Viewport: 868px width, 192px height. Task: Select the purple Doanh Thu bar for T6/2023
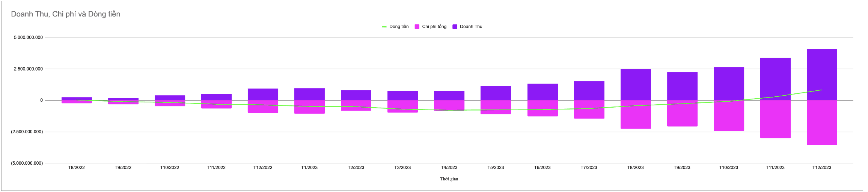click(x=542, y=92)
